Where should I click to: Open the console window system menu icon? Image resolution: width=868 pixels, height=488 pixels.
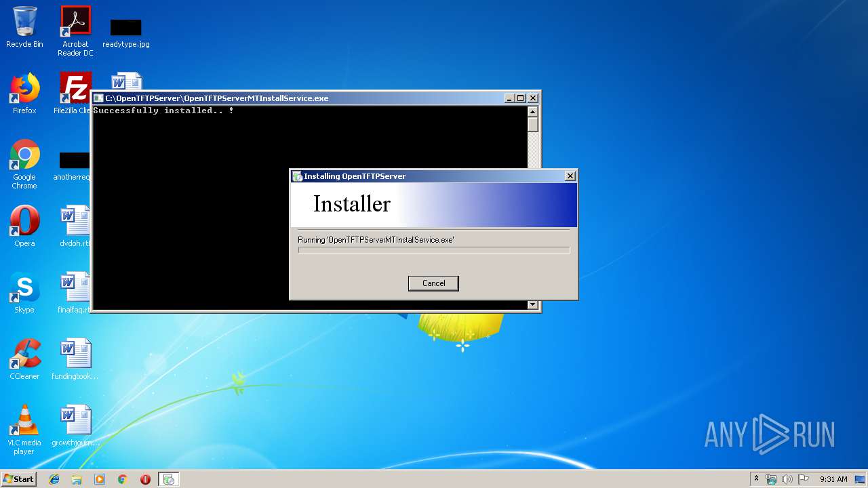click(98, 98)
